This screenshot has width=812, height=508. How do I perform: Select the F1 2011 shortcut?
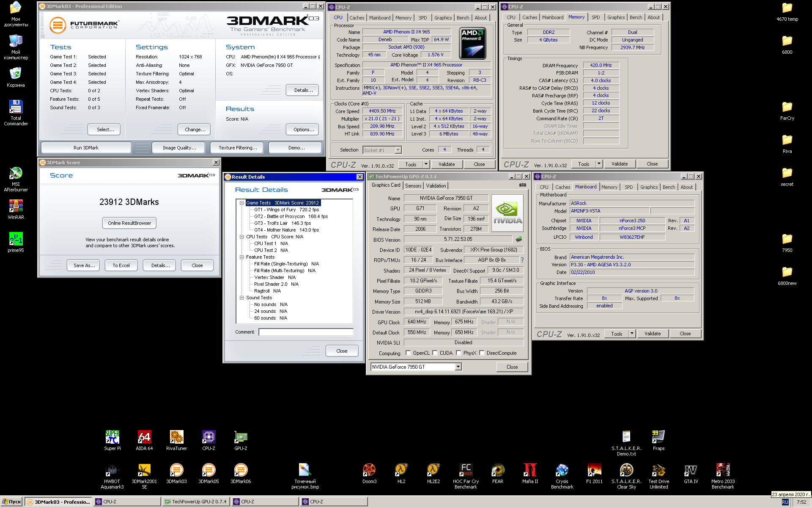click(x=594, y=473)
